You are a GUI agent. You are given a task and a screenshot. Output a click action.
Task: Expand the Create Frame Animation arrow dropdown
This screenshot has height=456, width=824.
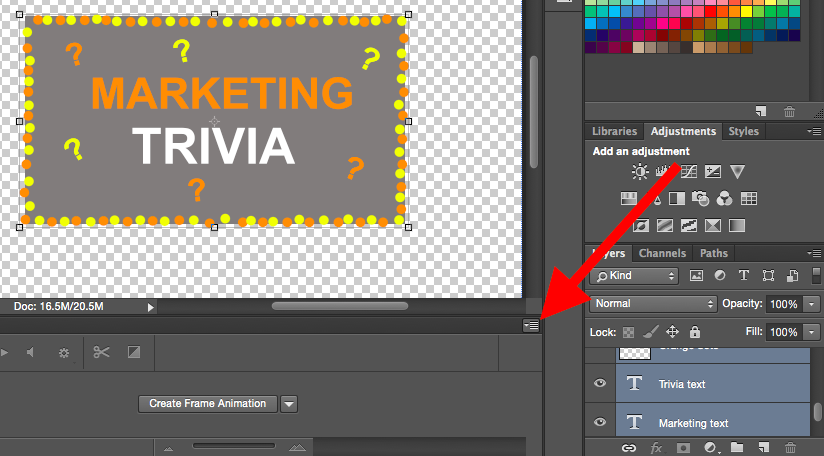point(289,404)
